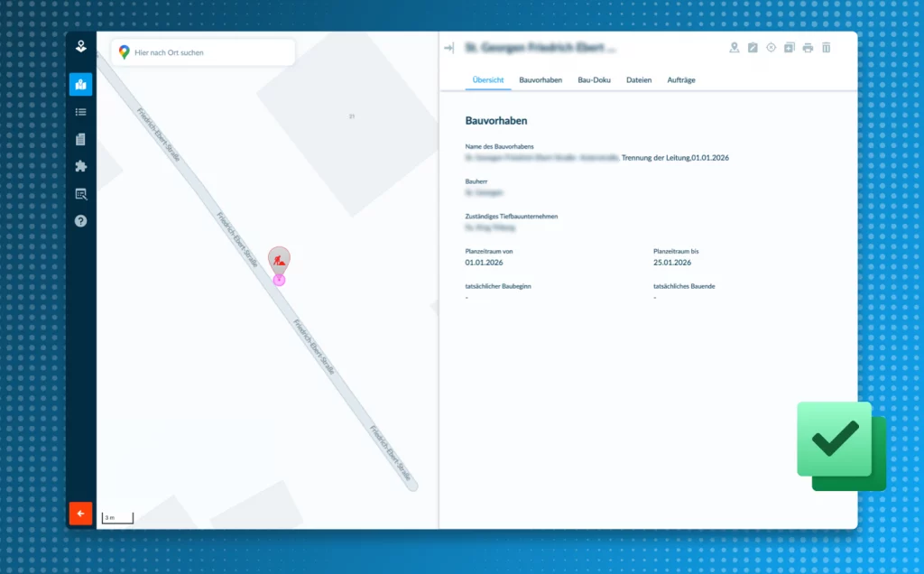Click the edit note icon in header
This screenshot has height=574, width=924.
tap(753, 48)
